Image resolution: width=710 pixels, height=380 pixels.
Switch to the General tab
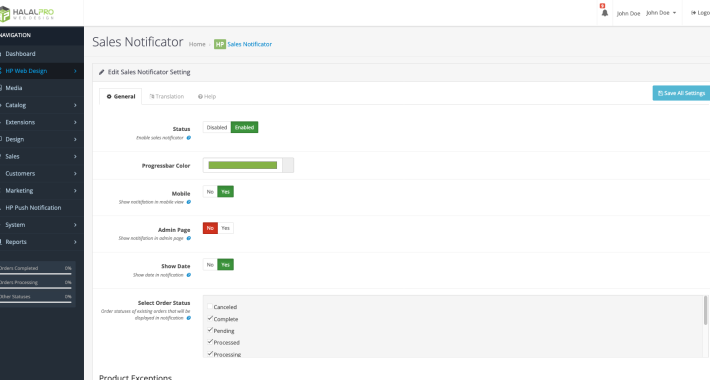(x=120, y=96)
